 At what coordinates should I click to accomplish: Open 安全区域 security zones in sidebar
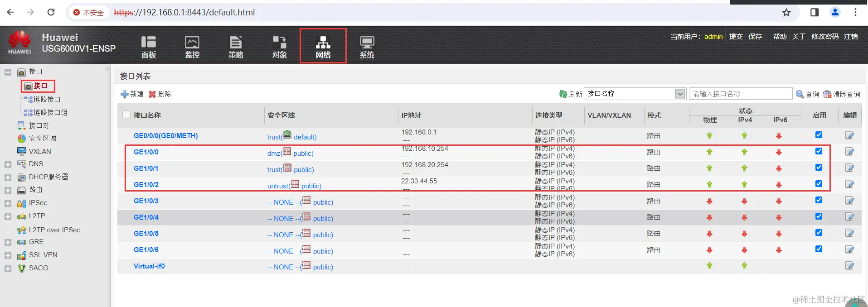point(43,138)
